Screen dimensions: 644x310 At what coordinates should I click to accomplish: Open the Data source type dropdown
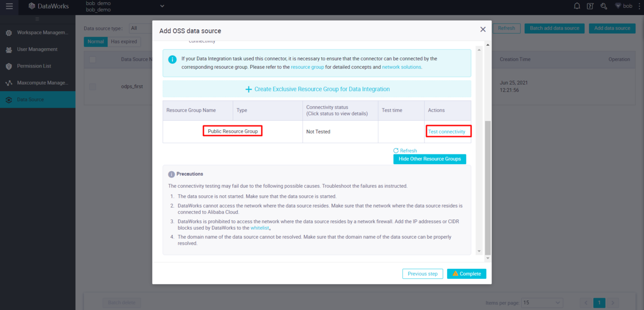point(141,28)
